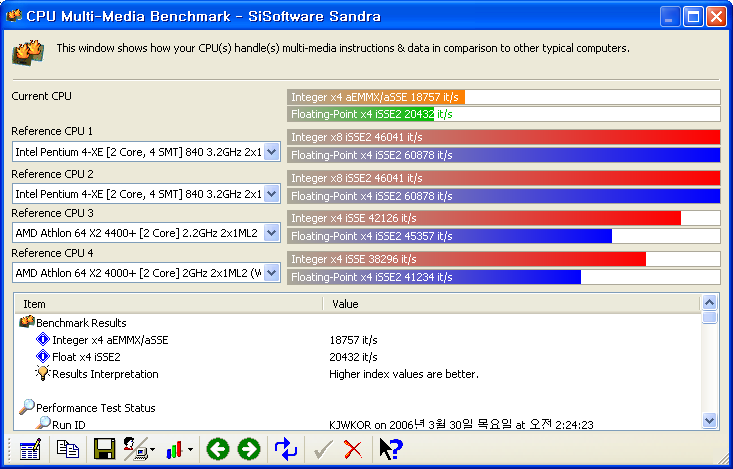Click the green Floating-Point 20432 bar

361,114
